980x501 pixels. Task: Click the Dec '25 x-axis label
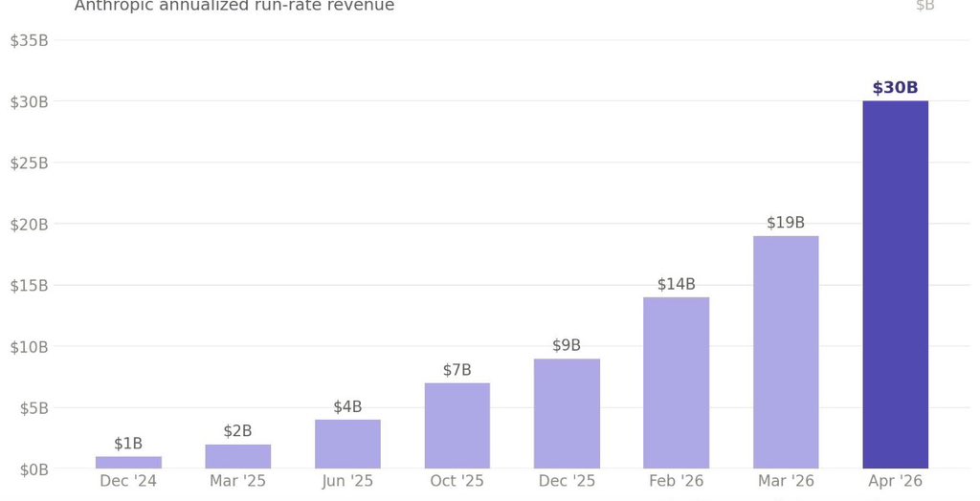tap(567, 481)
